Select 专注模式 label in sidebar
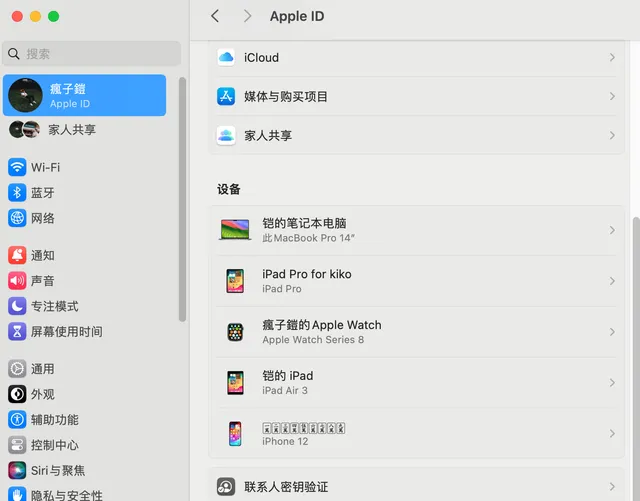Viewport: 640px width, 501px height. 55,306
